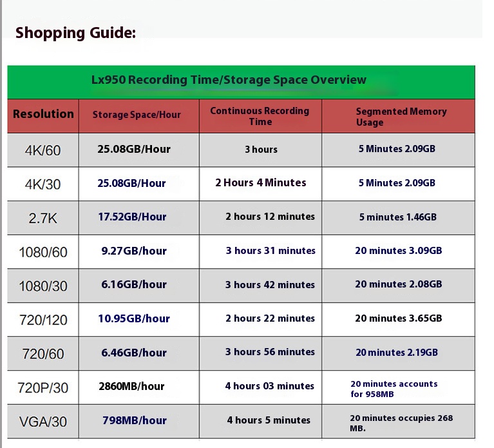Screen dimensions: 494x448
Task: Click the 6.16GB/hour storage value
Action: (x=134, y=284)
